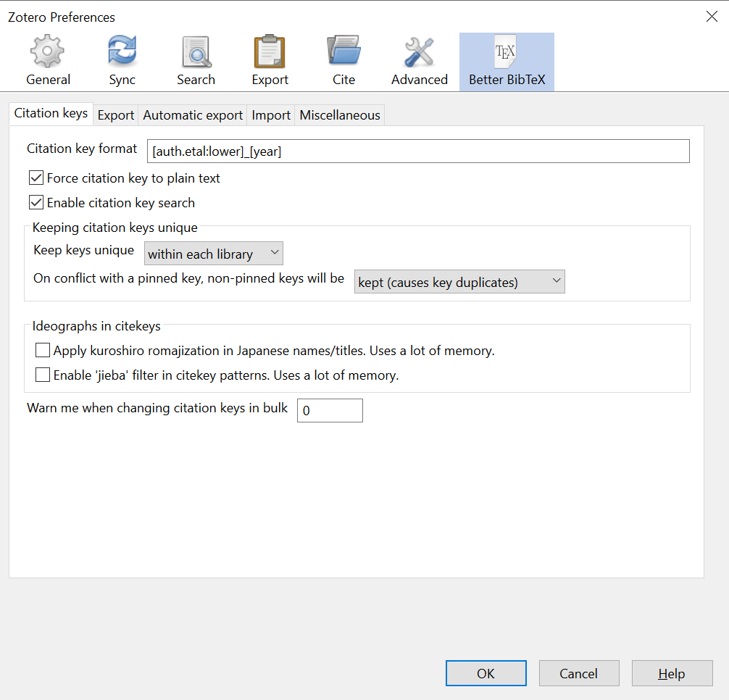Click into the Citation key format field

click(x=418, y=151)
